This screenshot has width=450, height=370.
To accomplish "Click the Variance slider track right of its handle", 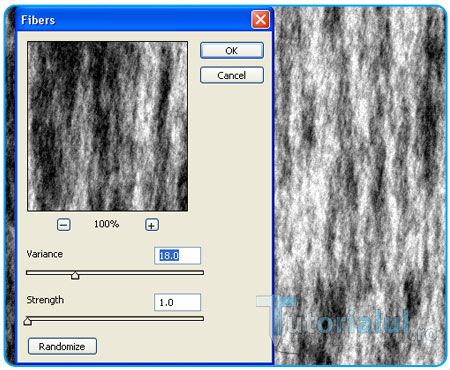I will pos(141,273).
